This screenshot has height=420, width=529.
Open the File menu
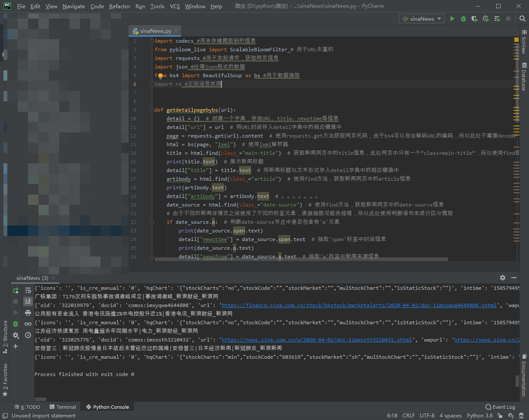click(21, 6)
